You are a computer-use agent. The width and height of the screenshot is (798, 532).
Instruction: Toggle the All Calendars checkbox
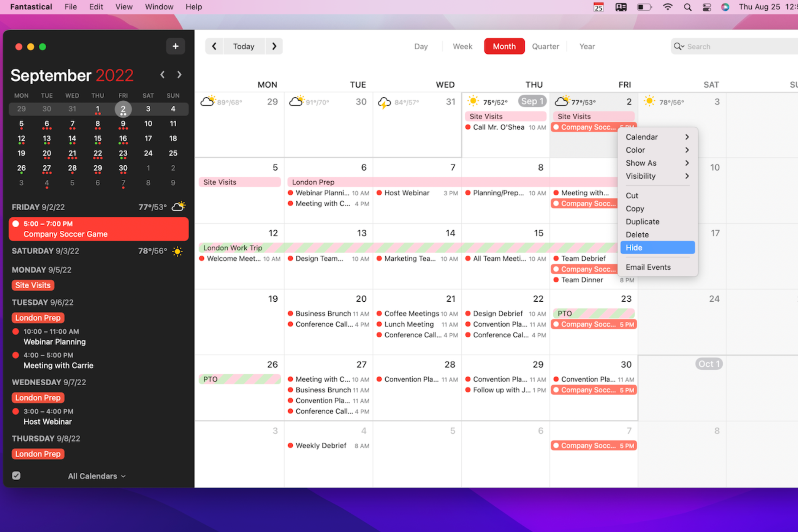point(16,476)
